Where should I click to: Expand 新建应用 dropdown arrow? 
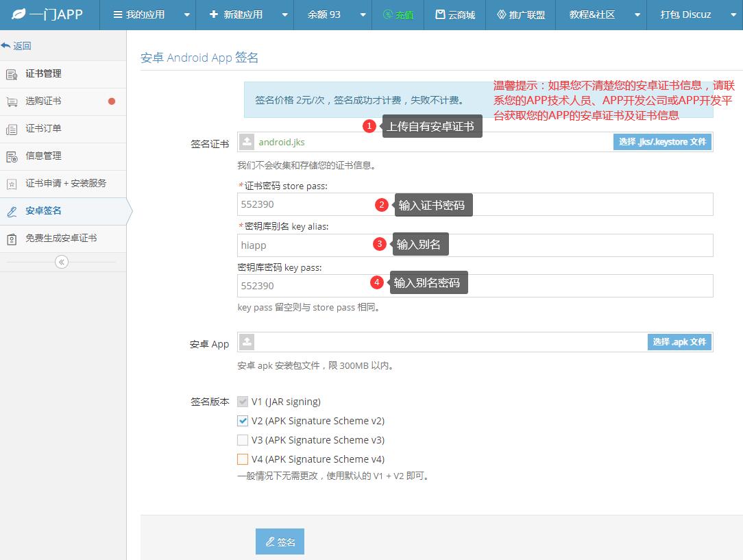coord(284,14)
